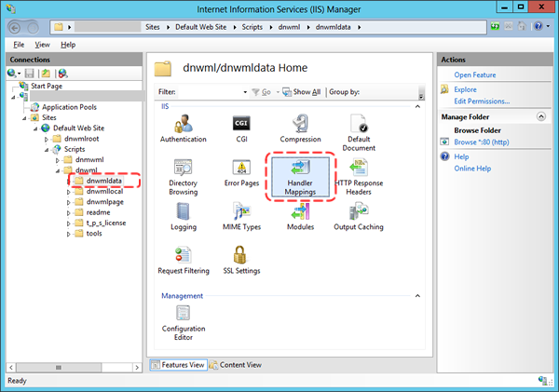Screen dimensions: 559x392
Task: Click the Forward navigation arrow
Action: 33,27
